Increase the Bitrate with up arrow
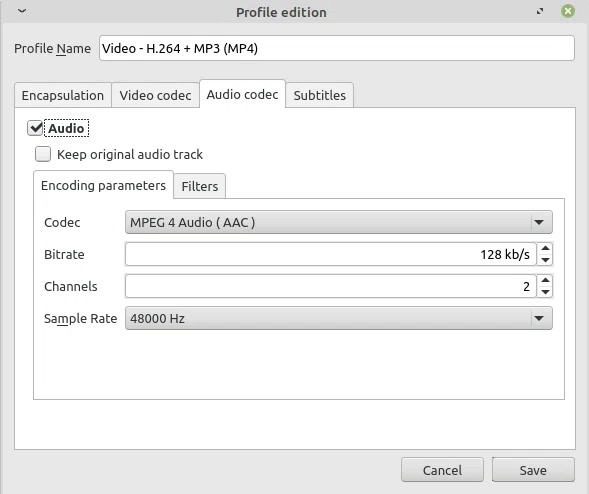 point(545,248)
